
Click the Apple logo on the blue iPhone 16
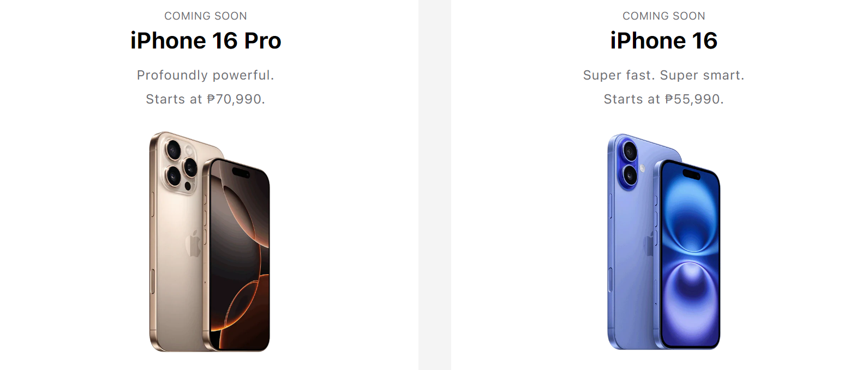tap(650, 243)
